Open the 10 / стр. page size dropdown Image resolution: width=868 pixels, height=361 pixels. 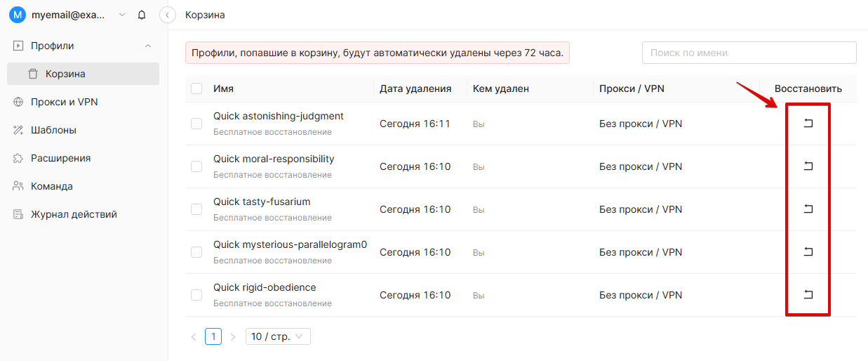[x=278, y=336]
